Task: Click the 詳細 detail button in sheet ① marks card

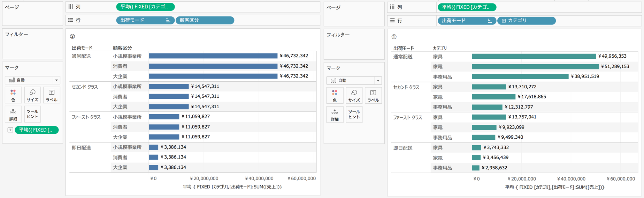Action: click(x=335, y=115)
